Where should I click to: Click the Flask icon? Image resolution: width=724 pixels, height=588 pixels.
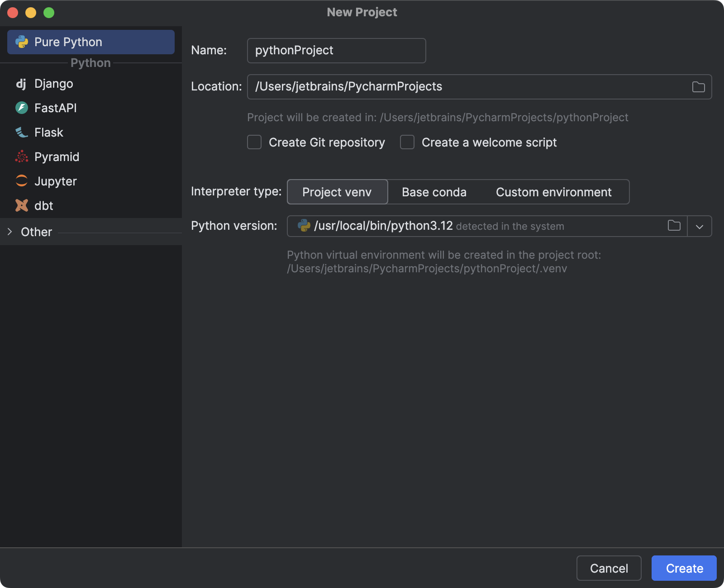pyautogui.click(x=21, y=132)
